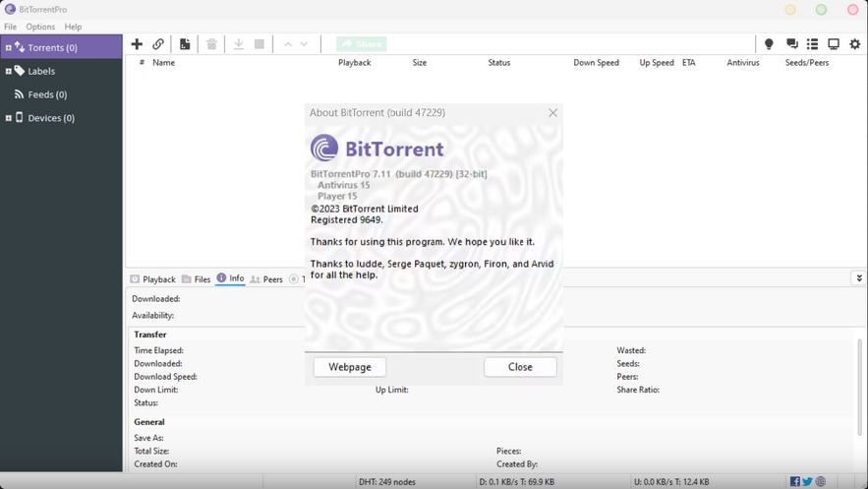Click the yellow minimize window button
The image size is (868, 489).
pyautogui.click(x=790, y=10)
